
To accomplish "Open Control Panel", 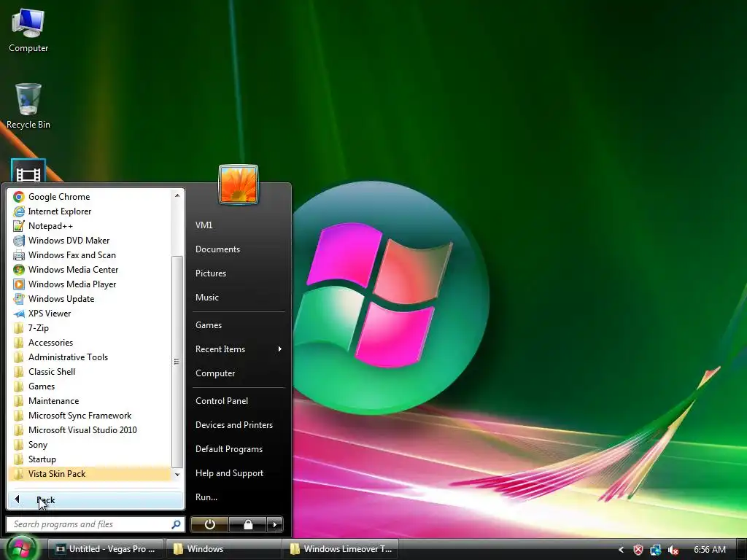I will [x=239, y=401].
